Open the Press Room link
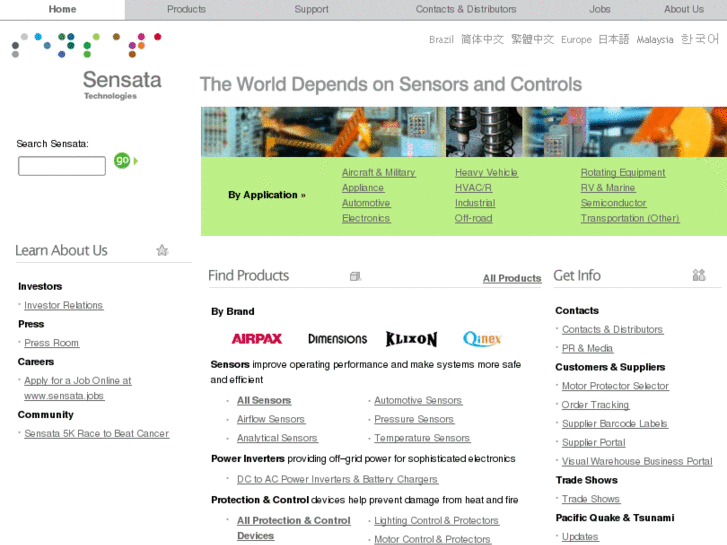 (x=51, y=343)
